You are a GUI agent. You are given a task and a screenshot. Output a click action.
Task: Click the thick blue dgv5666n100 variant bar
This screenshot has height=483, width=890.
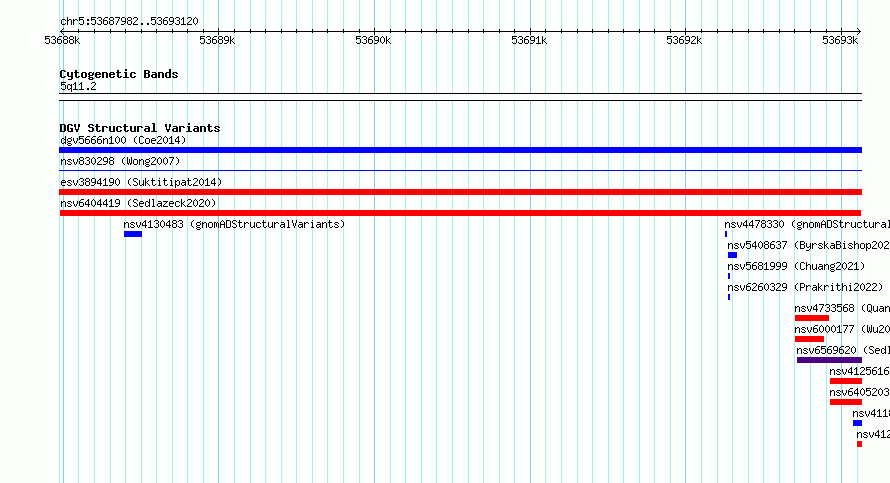460,150
